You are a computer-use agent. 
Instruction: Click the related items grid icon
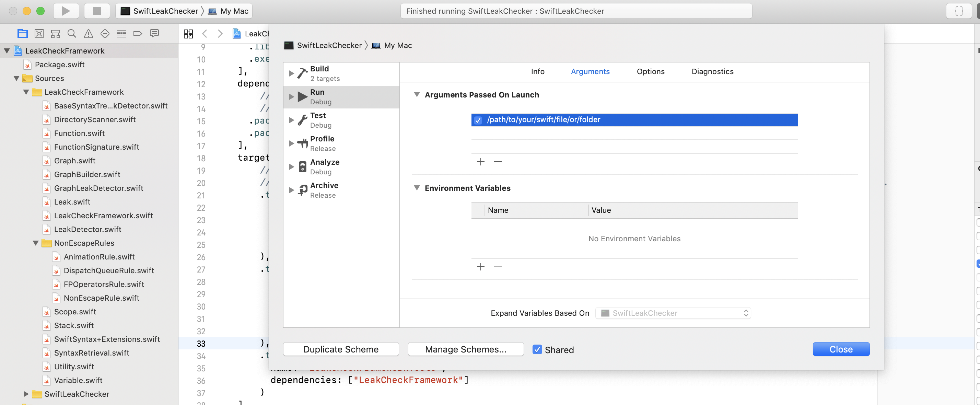188,34
